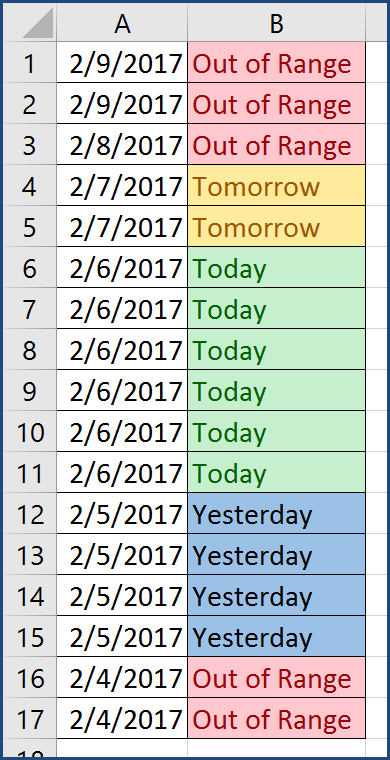Click cell B15 Yesterday in blue
Screen dimensions: 390x760
[x=276, y=636]
